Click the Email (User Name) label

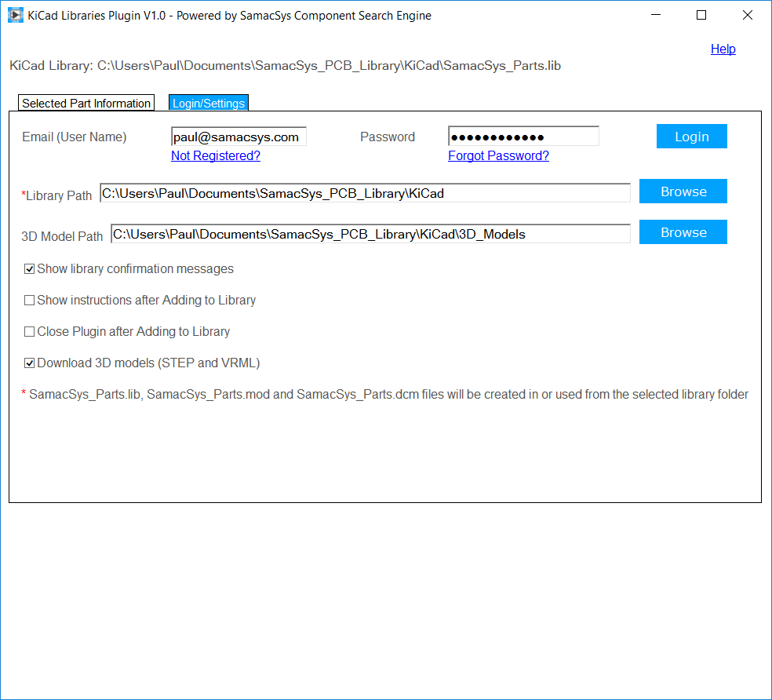click(75, 137)
